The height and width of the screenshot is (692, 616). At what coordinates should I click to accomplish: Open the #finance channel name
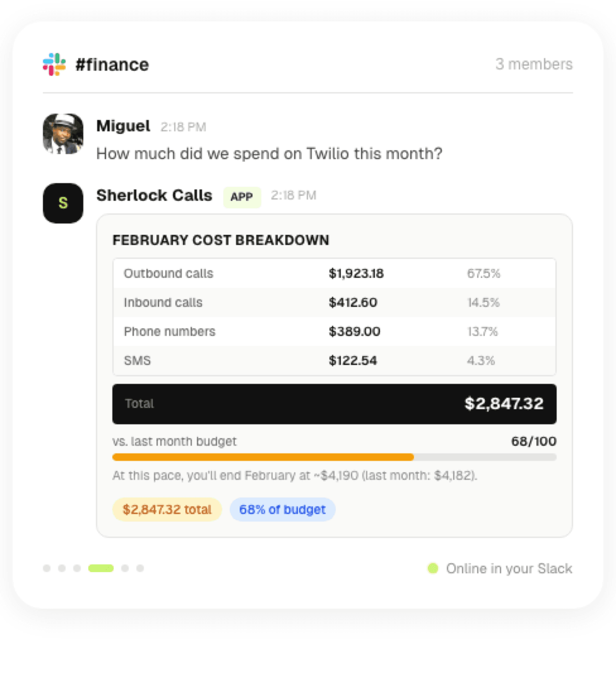[112, 65]
